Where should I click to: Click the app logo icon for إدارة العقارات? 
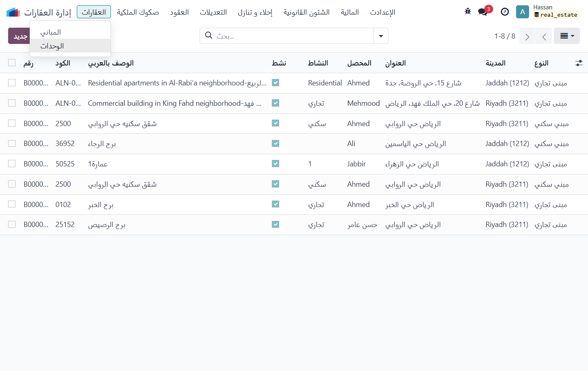click(13, 12)
